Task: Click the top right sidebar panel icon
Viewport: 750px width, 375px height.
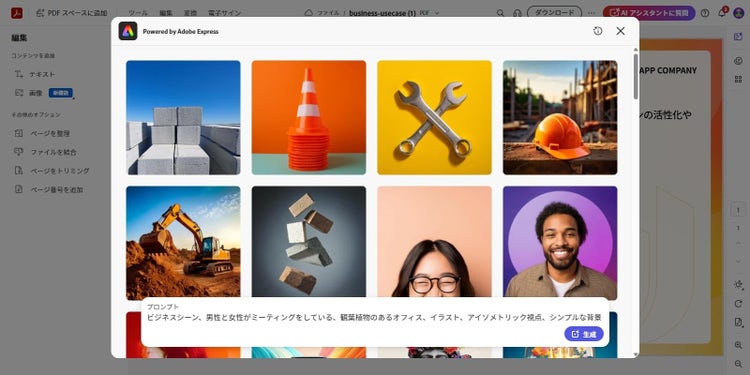Action: [738, 36]
